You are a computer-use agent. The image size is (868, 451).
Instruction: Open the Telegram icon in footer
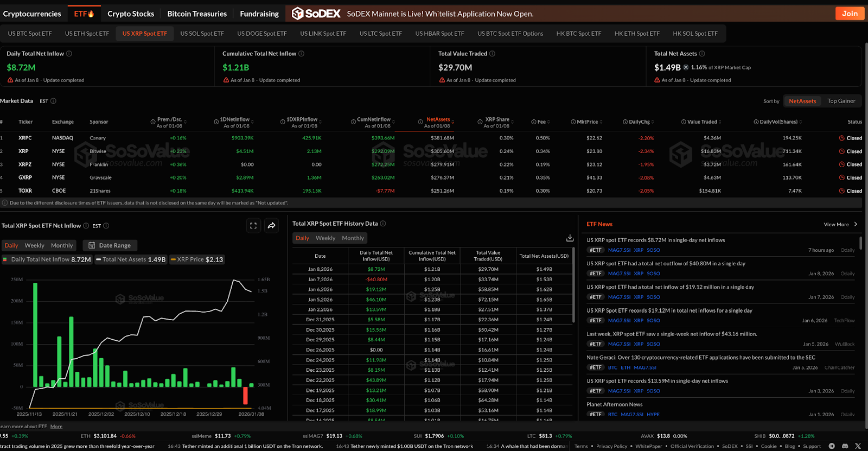click(x=832, y=446)
